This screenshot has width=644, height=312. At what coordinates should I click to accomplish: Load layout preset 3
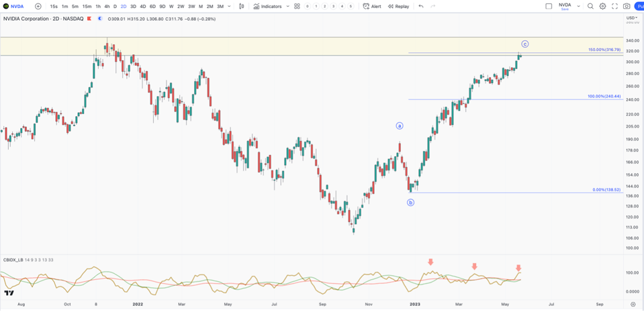click(x=333, y=7)
